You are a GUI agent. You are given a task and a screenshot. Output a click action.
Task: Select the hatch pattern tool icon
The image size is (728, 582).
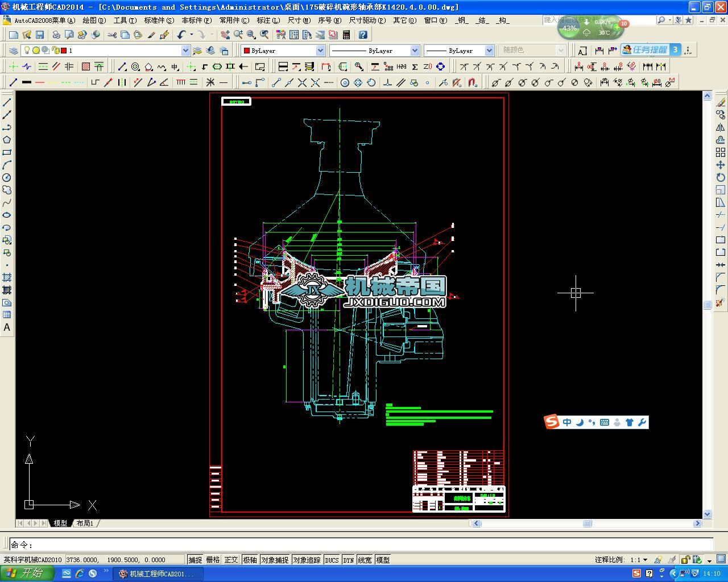click(86, 66)
